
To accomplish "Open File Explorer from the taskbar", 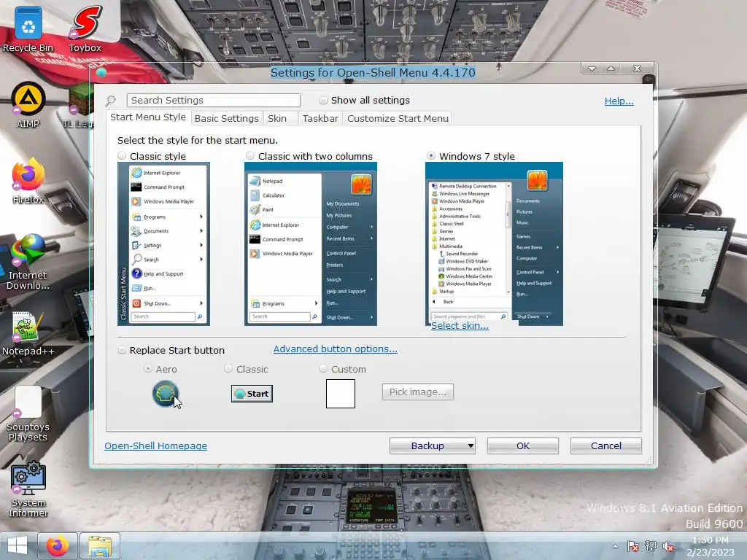I will (99, 545).
